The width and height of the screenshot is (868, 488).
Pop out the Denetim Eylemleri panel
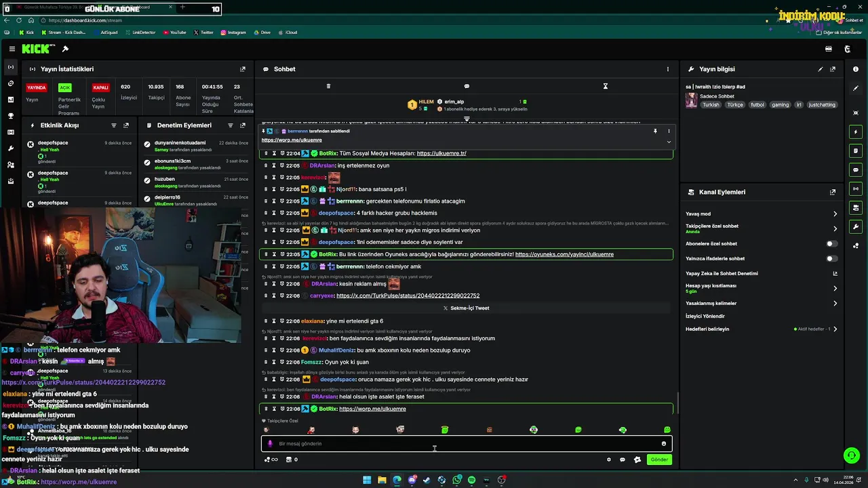(243, 125)
